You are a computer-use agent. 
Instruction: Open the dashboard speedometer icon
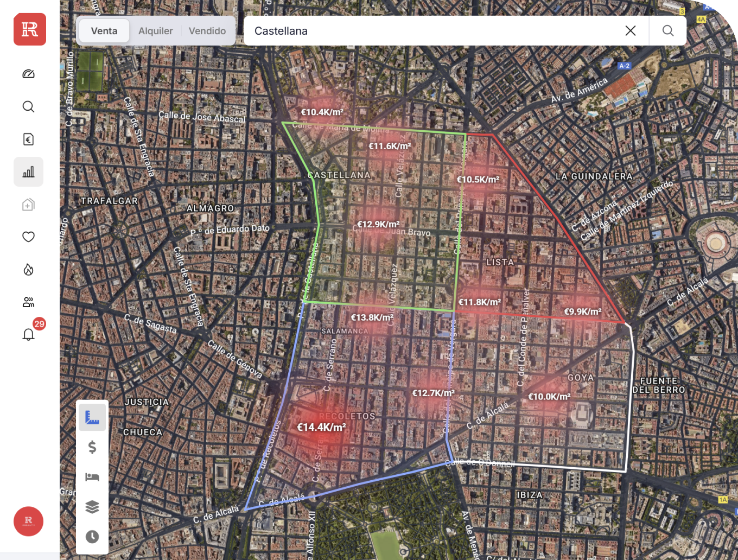tap(29, 74)
